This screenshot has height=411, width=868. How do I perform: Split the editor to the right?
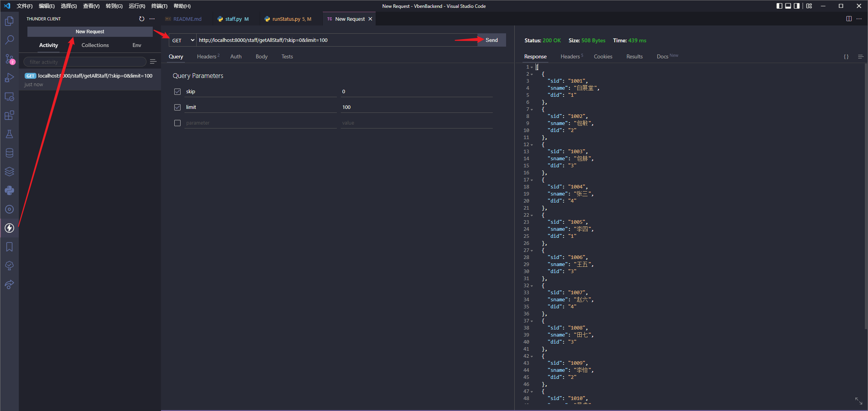tap(849, 19)
